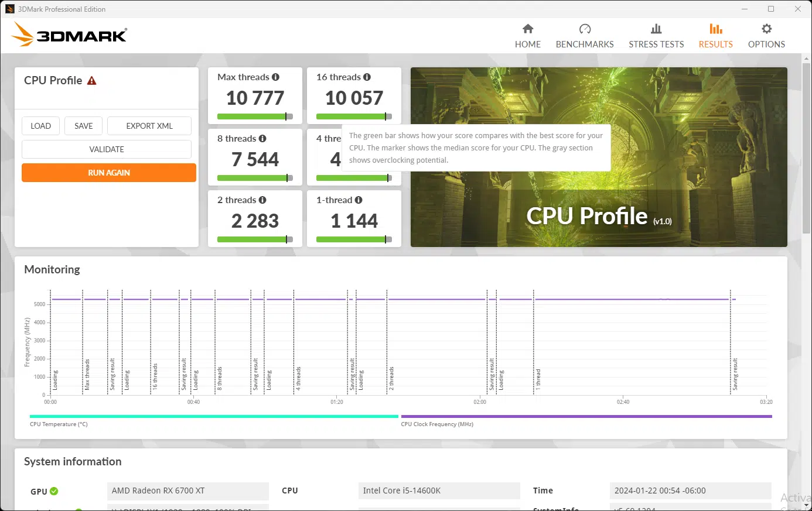This screenshot has width=812, height=511.
Task: Click the System information heading
Action: pos(73,461)
